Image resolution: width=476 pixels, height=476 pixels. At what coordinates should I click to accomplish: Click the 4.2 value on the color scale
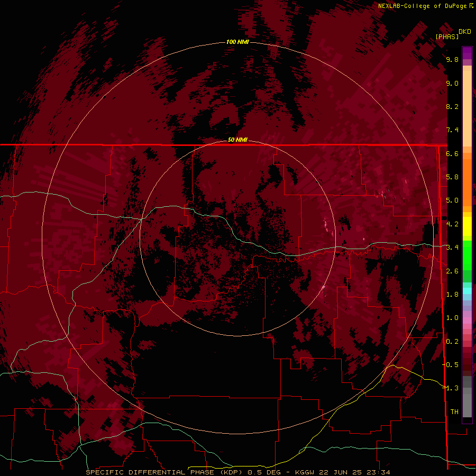click(x=452, y=224)
